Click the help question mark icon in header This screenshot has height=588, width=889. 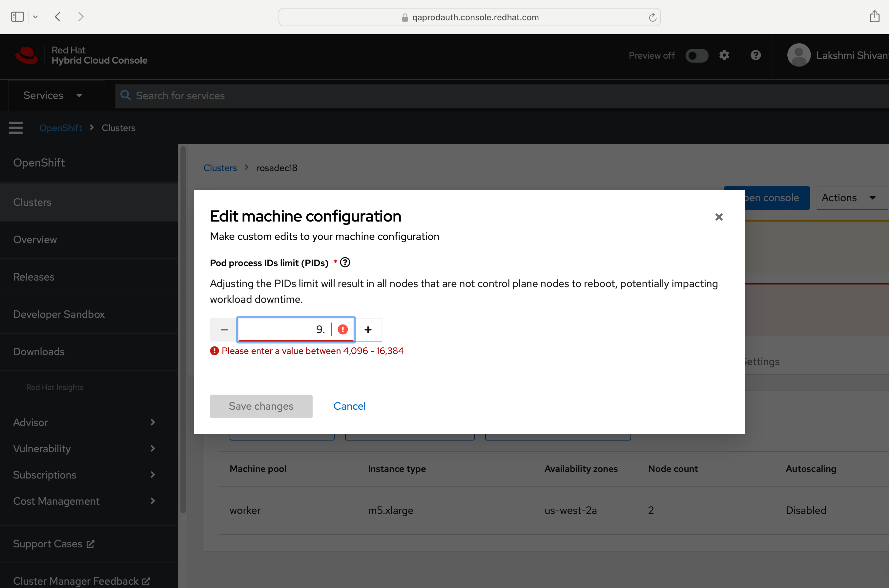click(755, 55)
